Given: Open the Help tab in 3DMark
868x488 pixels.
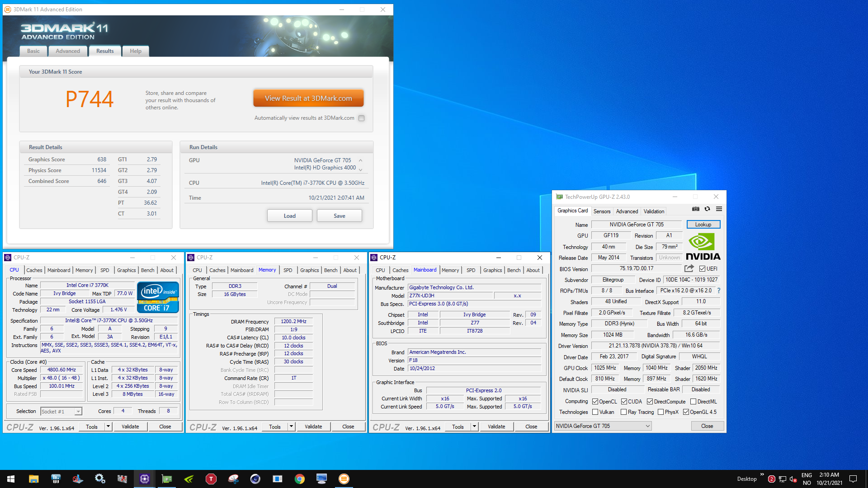Looking at the screenshot, I should (x=136, y=51).
